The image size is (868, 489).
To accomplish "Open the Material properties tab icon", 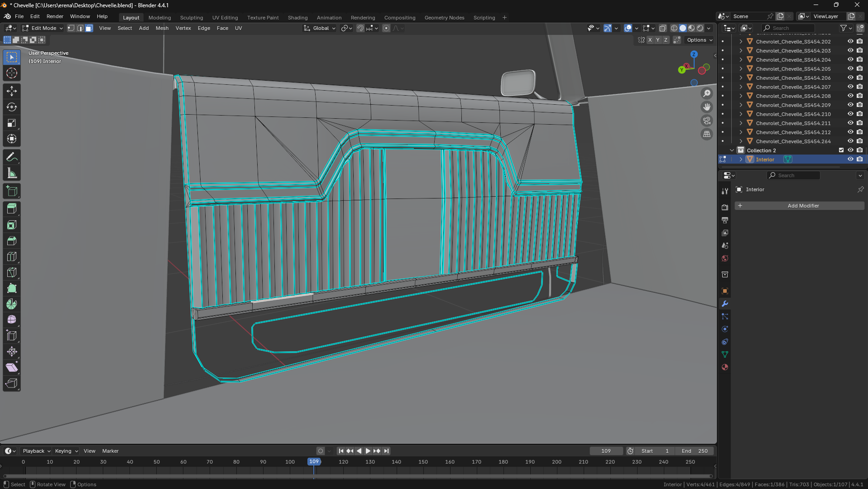I will pyautogui.click(x=725, y=367).
